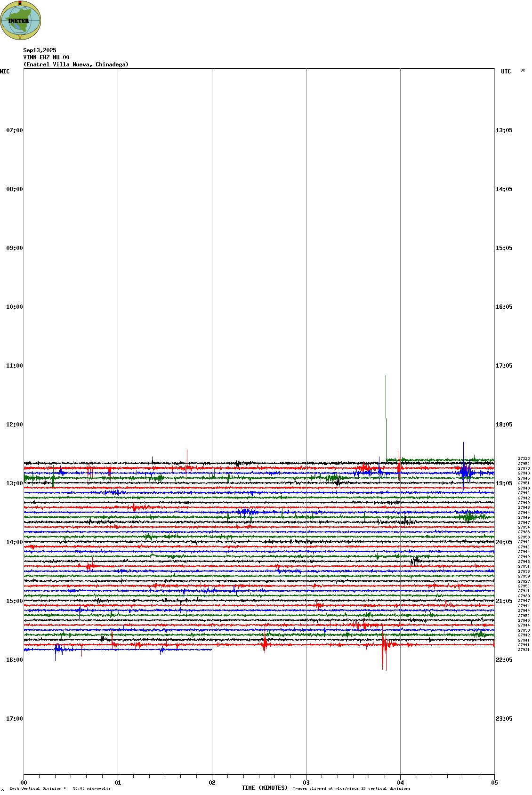Click the 07:00 local time marker
Image resolution: width=532 pixels, height=795 pixels.
coord(14,130)
